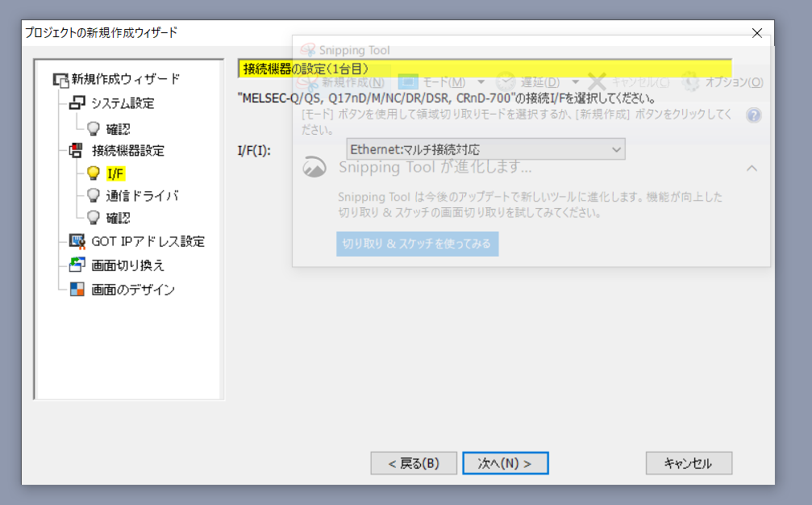Close the project wizard dialog
Viewport: 812px width, 505px height.
756,33
